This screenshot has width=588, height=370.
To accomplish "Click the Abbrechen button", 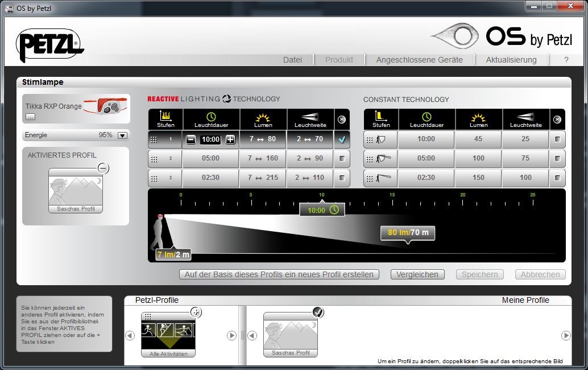I will [x=540, y=275].
